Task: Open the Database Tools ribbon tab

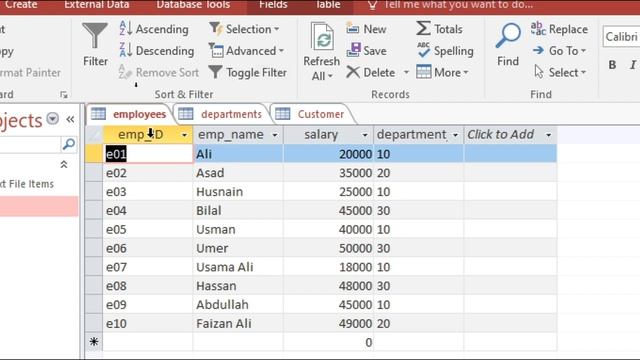Action: point(193,4)
